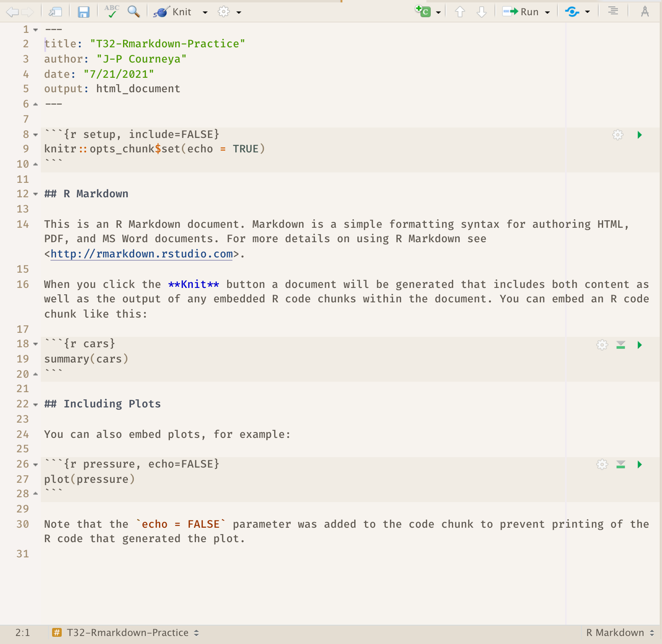Fold the R Markdown section at line 12

[x=36, y=194]
